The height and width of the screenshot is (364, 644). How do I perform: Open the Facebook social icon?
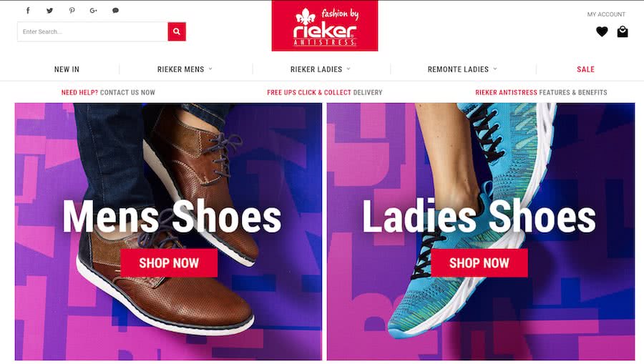coord(28,10)
